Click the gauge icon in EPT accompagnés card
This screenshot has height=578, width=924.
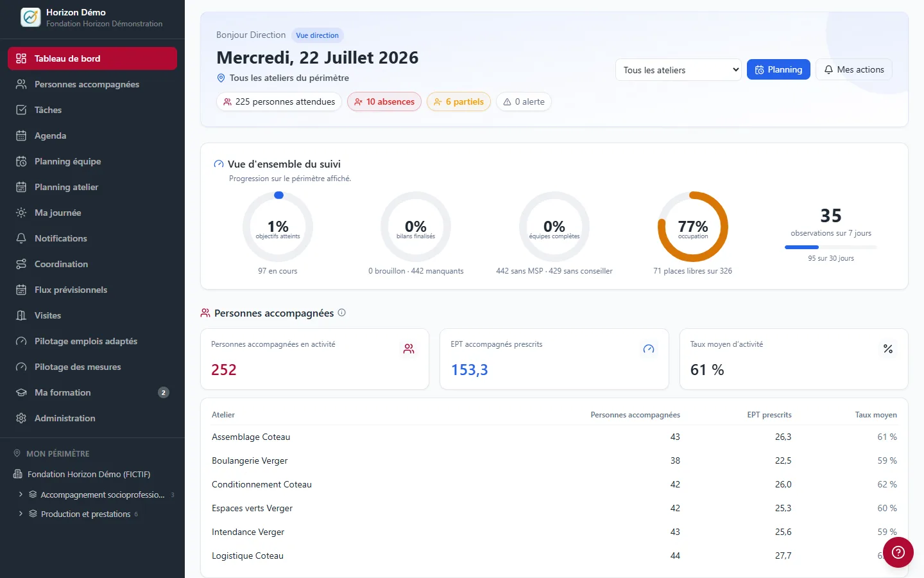[649, 349]
